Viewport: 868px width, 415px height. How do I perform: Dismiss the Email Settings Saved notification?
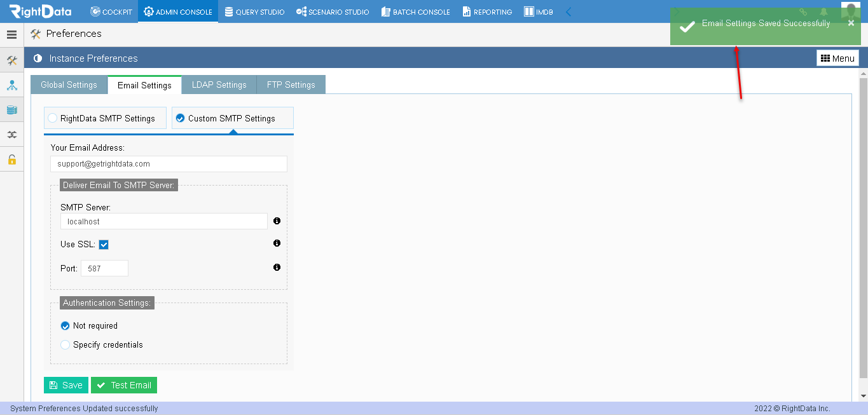click(851, 23)
